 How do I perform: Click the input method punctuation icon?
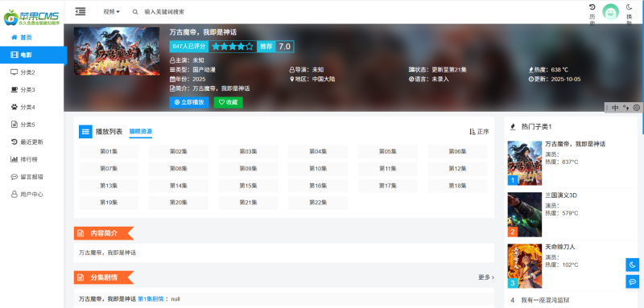coord(626,108)
